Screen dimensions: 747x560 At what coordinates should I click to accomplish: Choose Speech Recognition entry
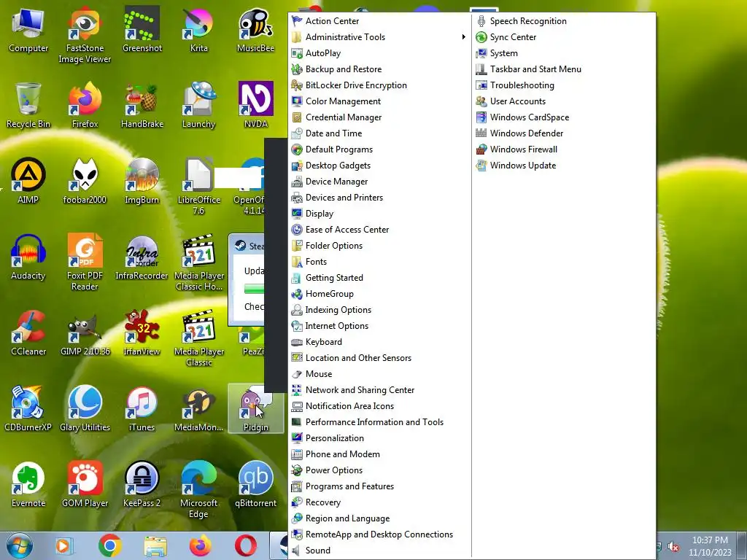tap(564, 21)
